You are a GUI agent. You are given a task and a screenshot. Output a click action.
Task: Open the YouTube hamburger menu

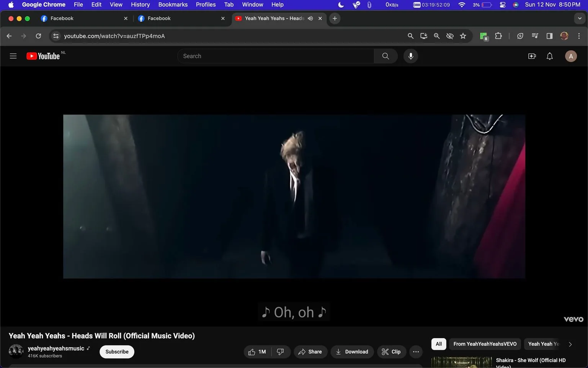pos(13,56)
